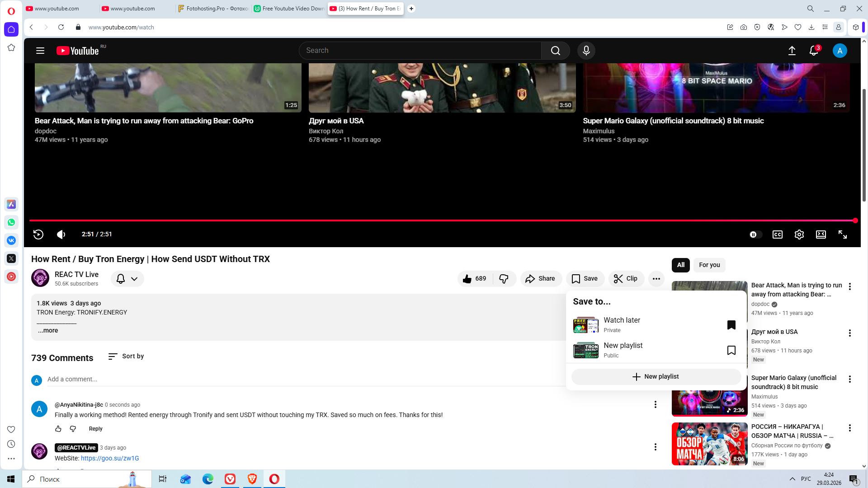Click the upload create icon
The height and width of the screenshot is (488, 868).
(792, 51)
